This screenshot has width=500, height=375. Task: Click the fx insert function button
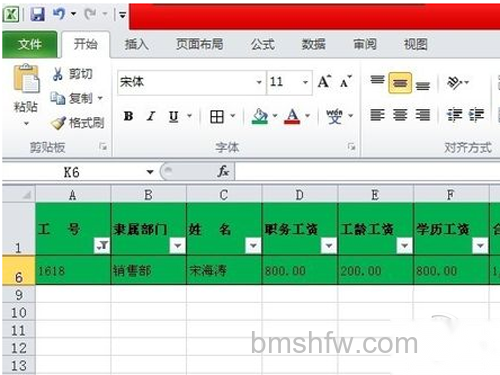[223, 172]
